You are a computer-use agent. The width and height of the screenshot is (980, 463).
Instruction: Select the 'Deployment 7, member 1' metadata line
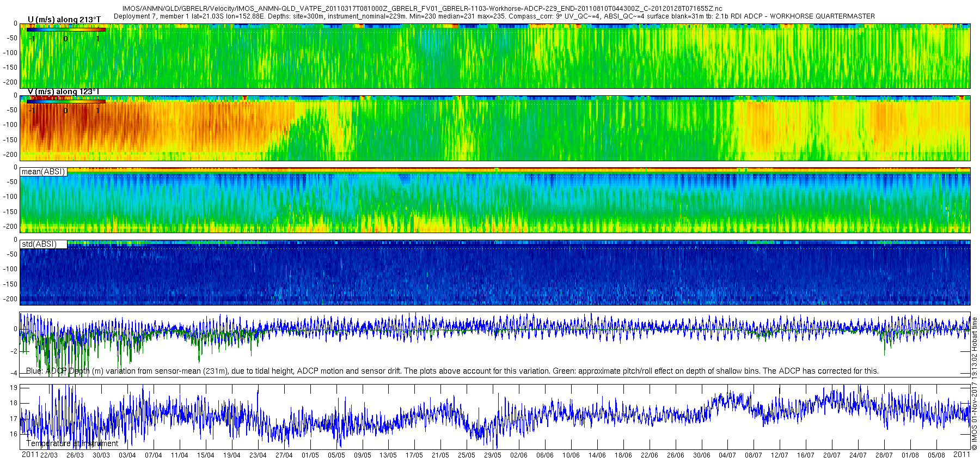tap(494, 16)
